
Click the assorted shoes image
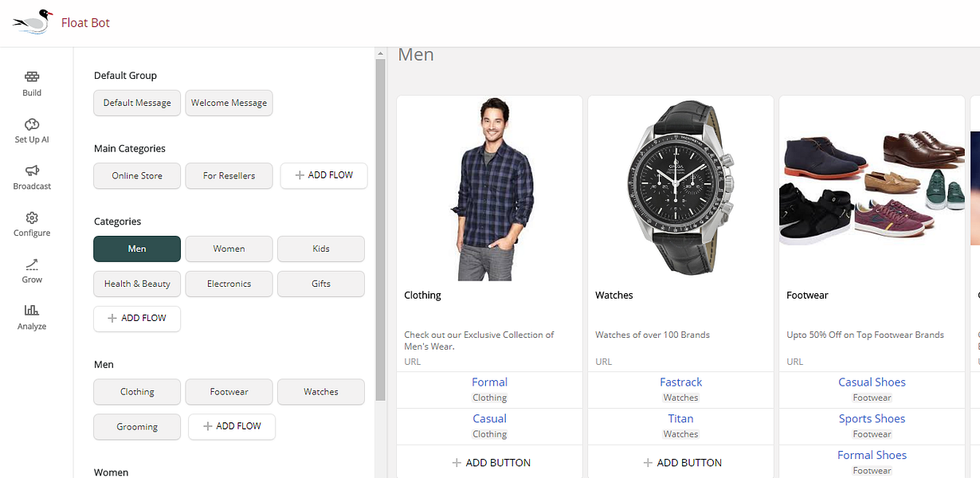(x=872, y=189)
